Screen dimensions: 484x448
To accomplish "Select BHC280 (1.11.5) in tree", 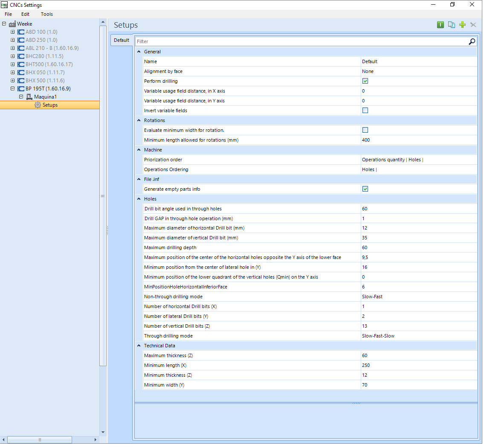I will (44, 56).
